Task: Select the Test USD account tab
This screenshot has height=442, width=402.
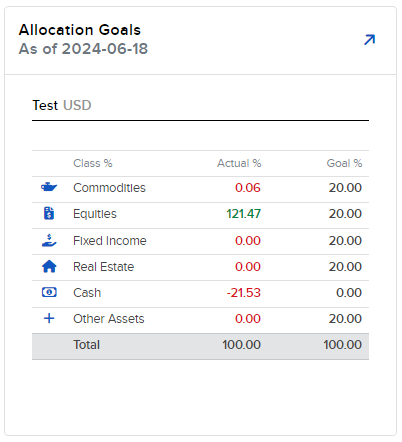Action: [x=62, y=105]
